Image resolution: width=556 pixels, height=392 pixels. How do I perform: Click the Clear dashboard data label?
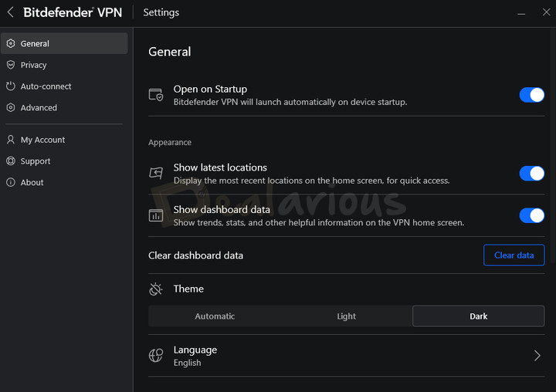[x=195, y=255]
